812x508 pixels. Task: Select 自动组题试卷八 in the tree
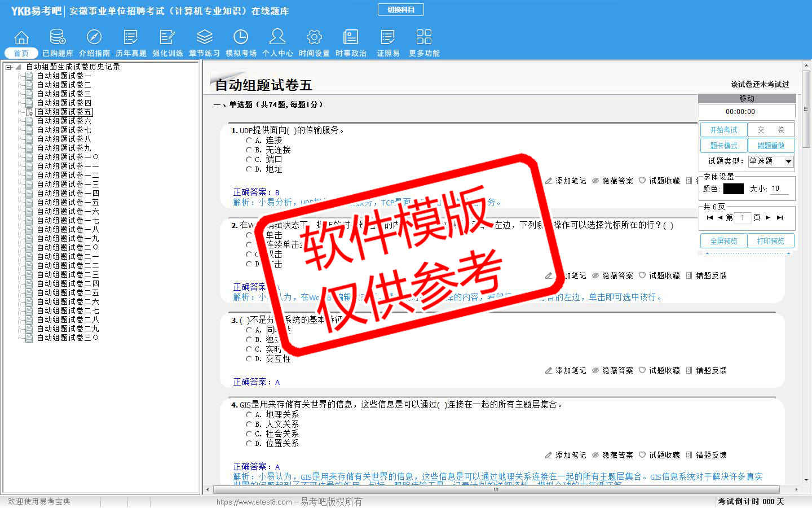point(64,139)
